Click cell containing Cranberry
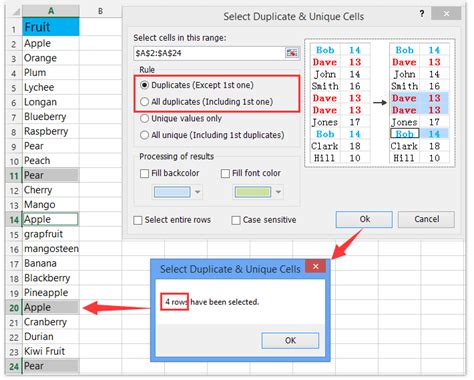 [x=51, y=322]
